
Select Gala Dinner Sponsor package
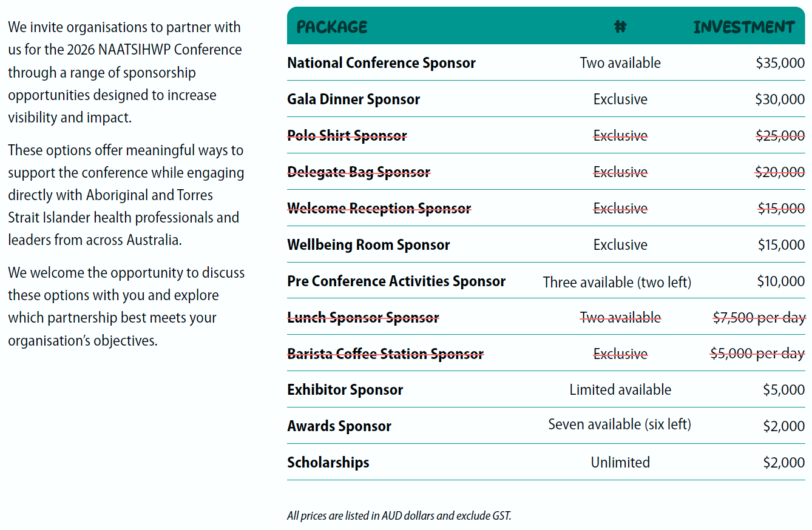[x=353, y=99]
